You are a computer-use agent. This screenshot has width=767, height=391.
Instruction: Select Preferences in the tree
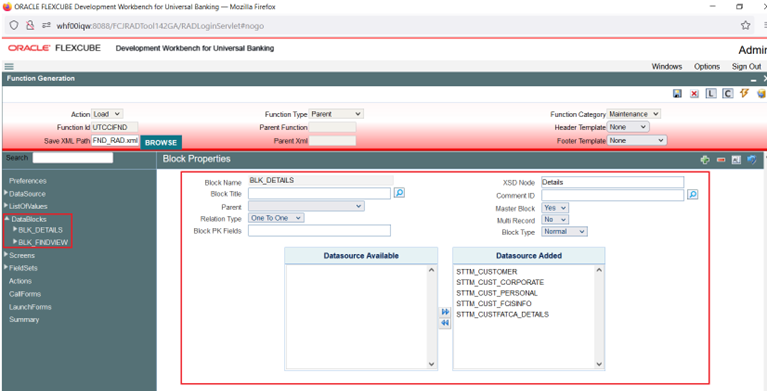(x=27, y=181)
